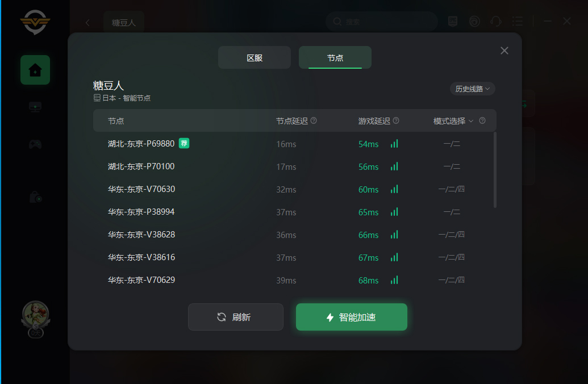Click the 游戏延迟 column header
588x384 pixels.
point(374,121)
